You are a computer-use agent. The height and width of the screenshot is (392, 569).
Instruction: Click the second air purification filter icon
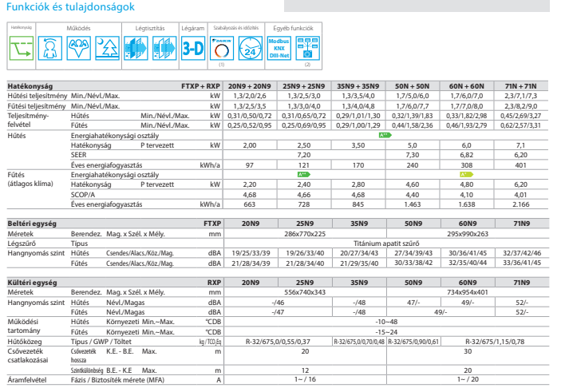(x=164, y=48)
